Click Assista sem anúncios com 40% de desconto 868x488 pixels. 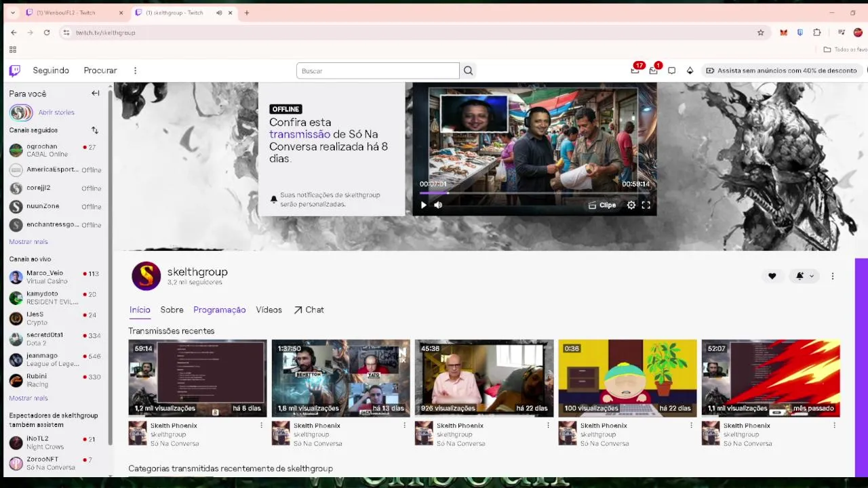(783, 70)
